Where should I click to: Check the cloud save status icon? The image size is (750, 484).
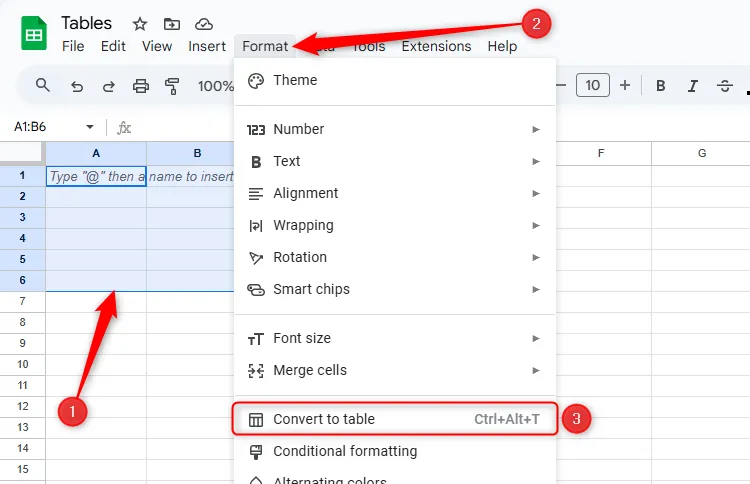pyautogui.click(x=204, y=24)
